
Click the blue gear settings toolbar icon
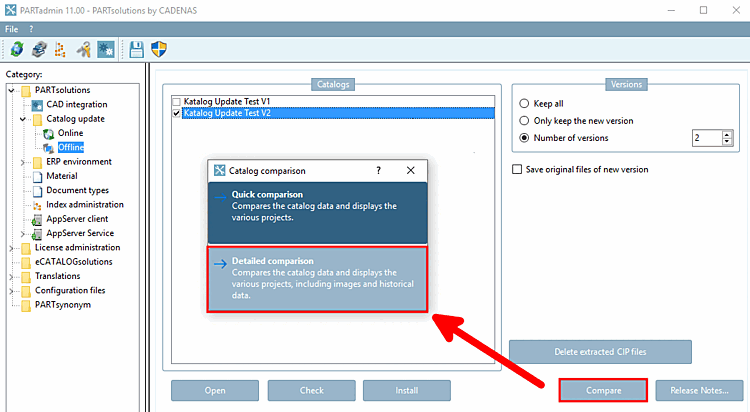tap(106, 49)
